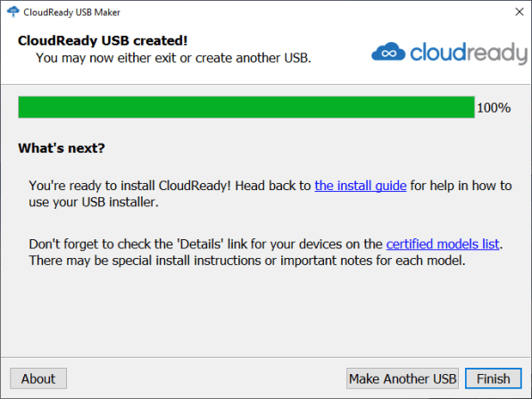Choose Make Another USB
The image size is (532, 399).
[x=403, y=378]
